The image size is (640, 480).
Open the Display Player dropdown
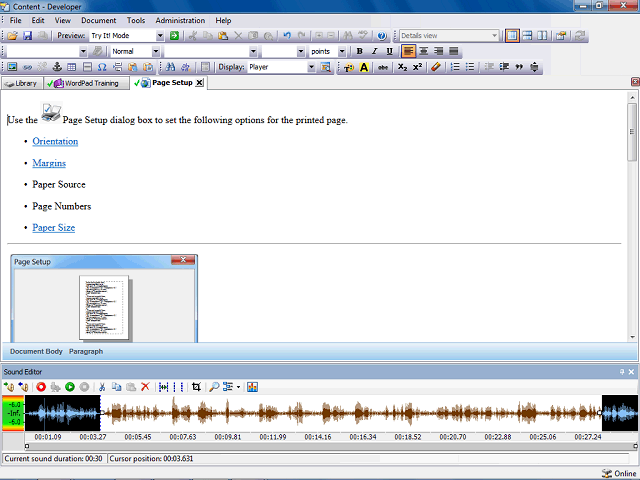(x=311, y=67)
